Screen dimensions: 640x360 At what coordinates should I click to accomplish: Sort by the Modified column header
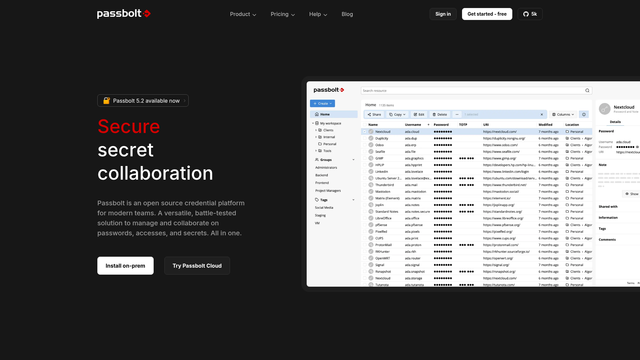tap(545, 124)
